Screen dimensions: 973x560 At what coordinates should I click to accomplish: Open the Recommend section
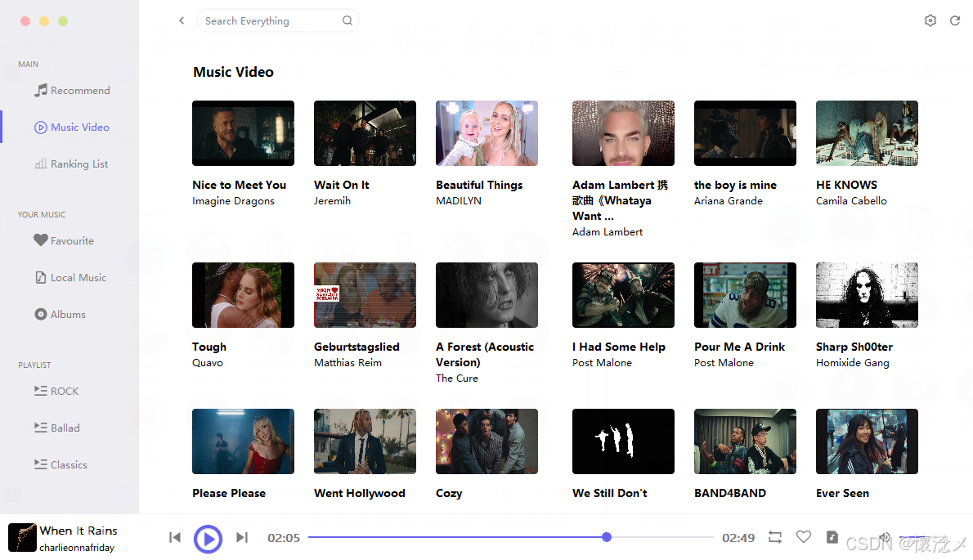(72, 91)
